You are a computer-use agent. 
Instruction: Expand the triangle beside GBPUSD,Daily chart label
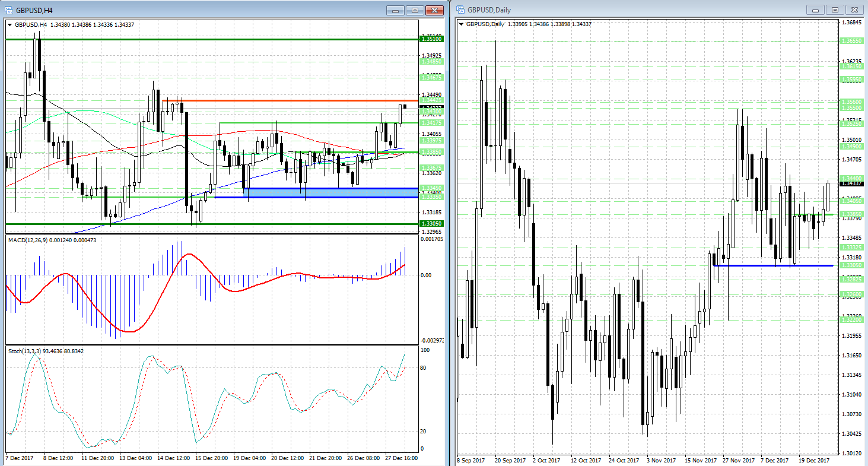tap(462, 24)
